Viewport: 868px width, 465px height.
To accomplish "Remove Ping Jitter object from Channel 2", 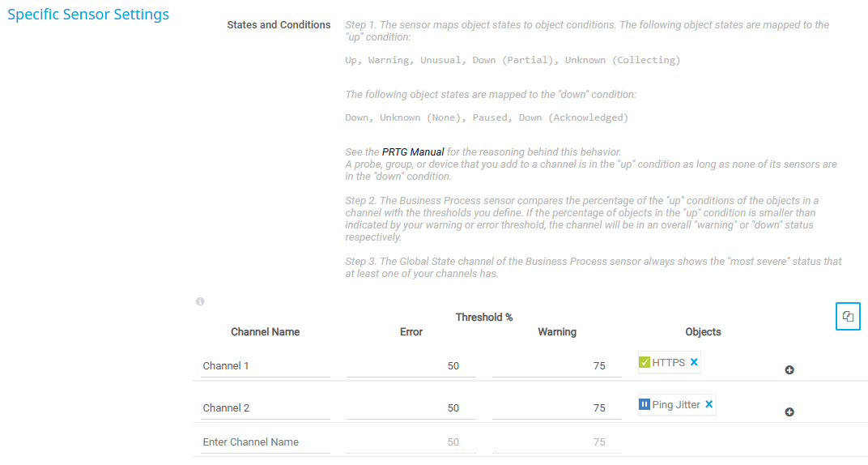I will pos(709,404).
